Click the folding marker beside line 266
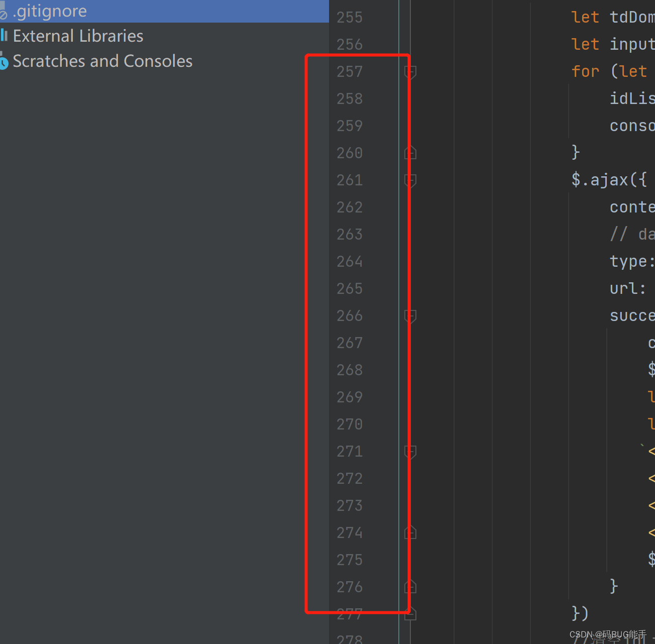Viewport: 655px width, 644px height. (x=409, y=316)
